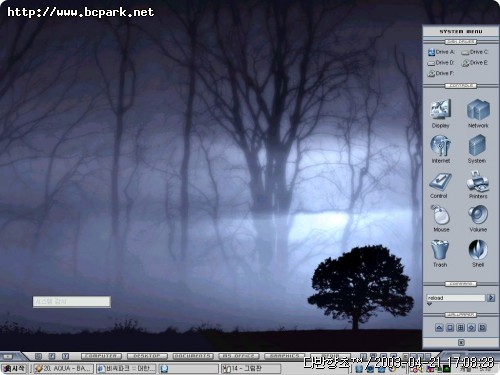Screen dimensions: 500x375
Task: Click the wide flat button at the bar's left end
Action: pyautogui.click(x=7, y=356)
